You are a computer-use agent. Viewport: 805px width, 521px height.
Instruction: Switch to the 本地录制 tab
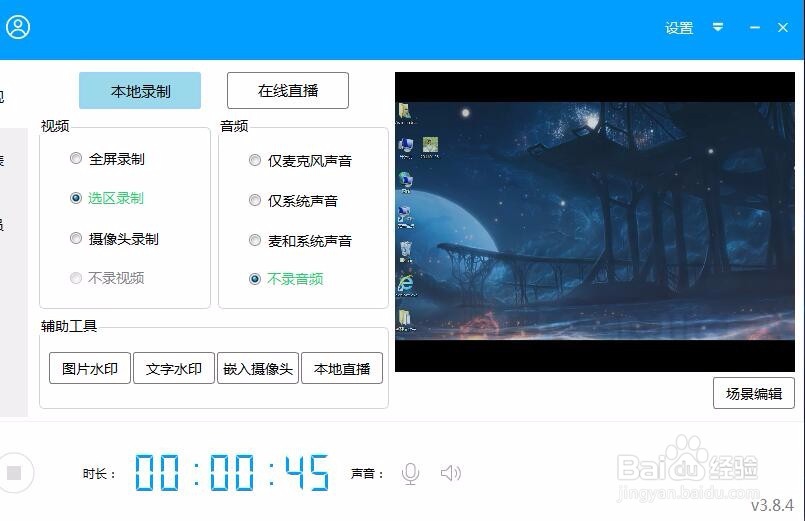pos(140,90)
